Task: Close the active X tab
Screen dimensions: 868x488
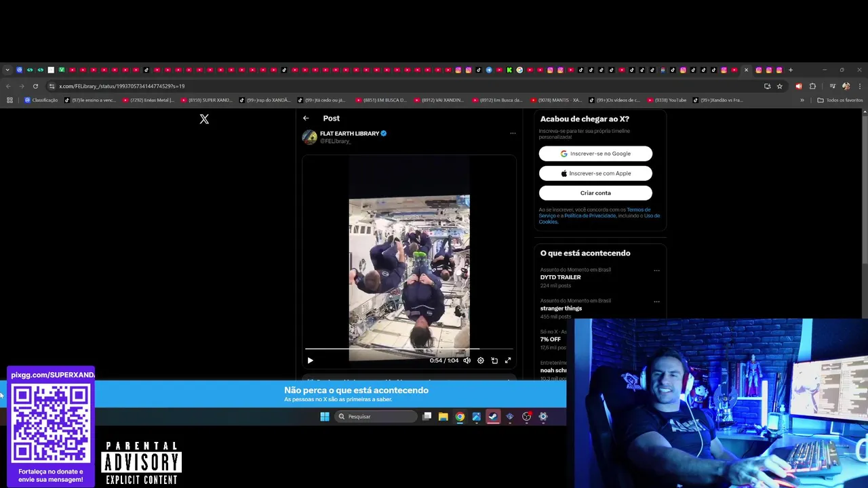Action: 746,70
